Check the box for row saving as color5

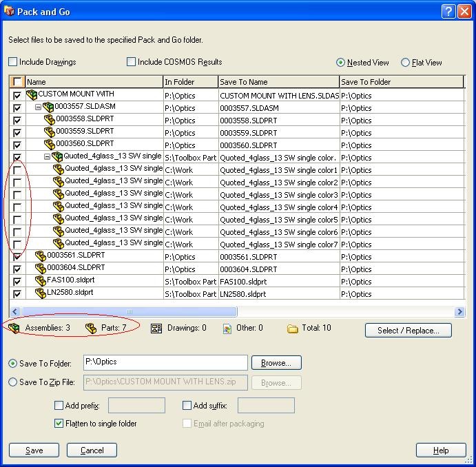[17, 220]
